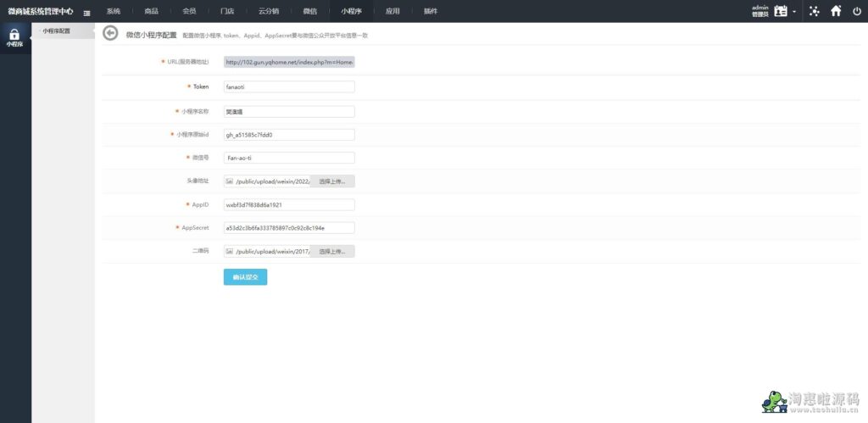This screenshot has height=423, width=868.
Task: Click the sidebar collapse icon beside the site title
Action: tap(87, 12)
